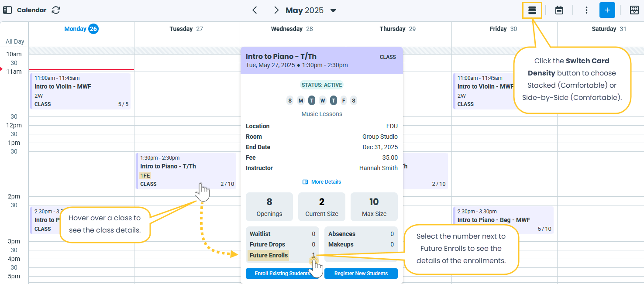Image resolution: width=644 pixels, height=284 pixels.
Task: Refresh the calendar with sync icon
Action: pyautogui.click(x=56, y=10)
